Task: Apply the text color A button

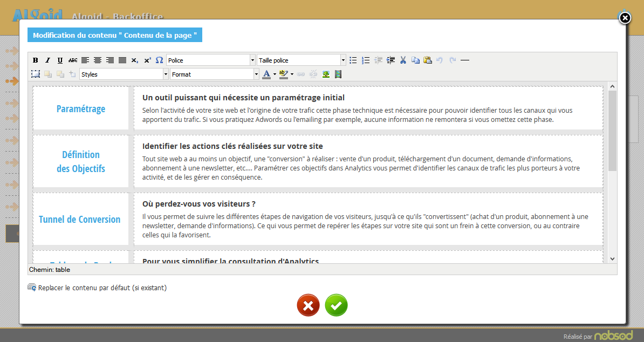Action: coord(266,74)
